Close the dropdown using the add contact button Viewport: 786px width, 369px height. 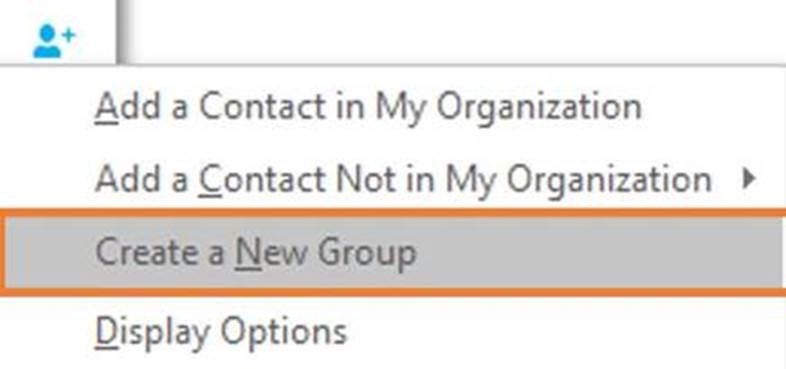point(54,42)
